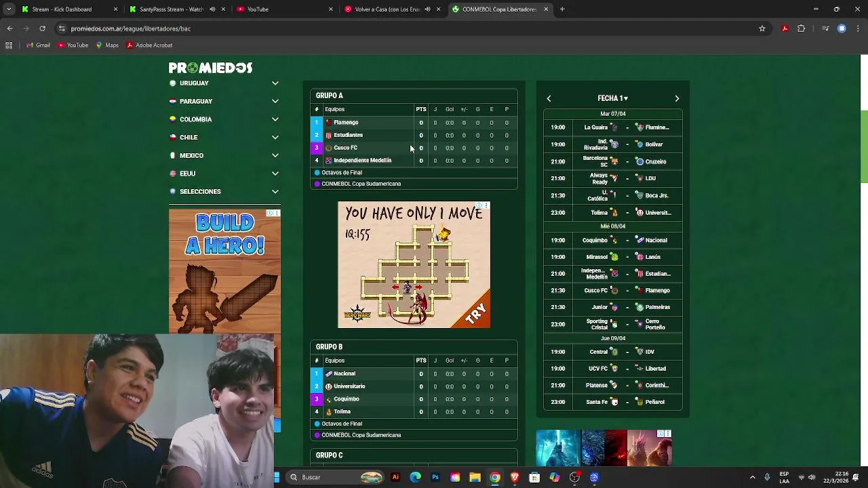
Task: Open the tab search dropdown arrow
Action: pyautogui.click(x=9, y=9)
